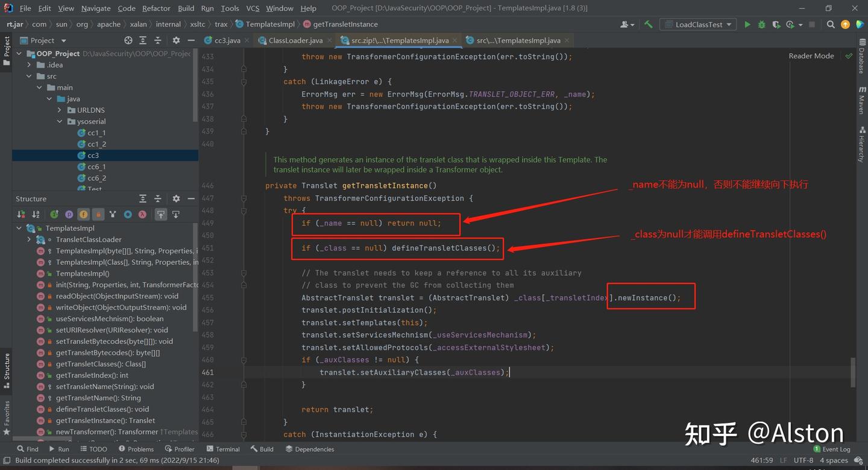Image resolution: width=868 pixels, height=470 pixels.
Task: Expand the URLDNS package node
Action: (x=60, y=110)
